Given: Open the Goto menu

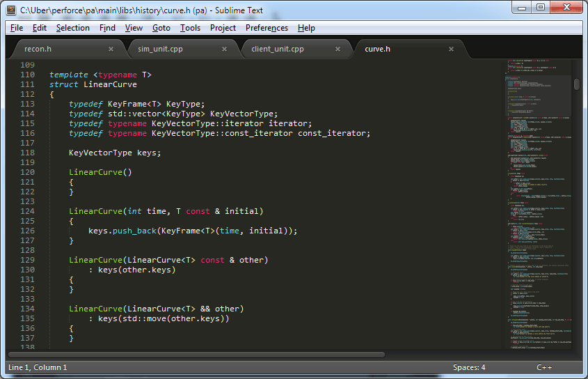Looking at the screenshot, I should [161, 28].
